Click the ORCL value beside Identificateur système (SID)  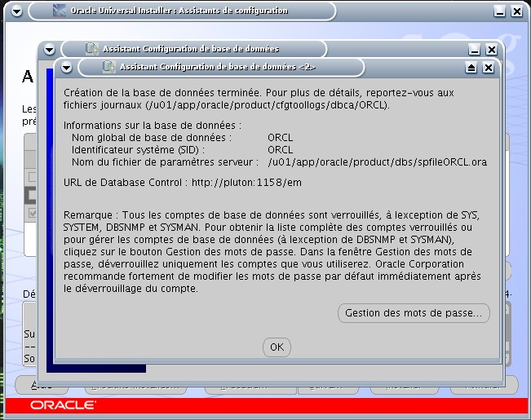[280, 150]
